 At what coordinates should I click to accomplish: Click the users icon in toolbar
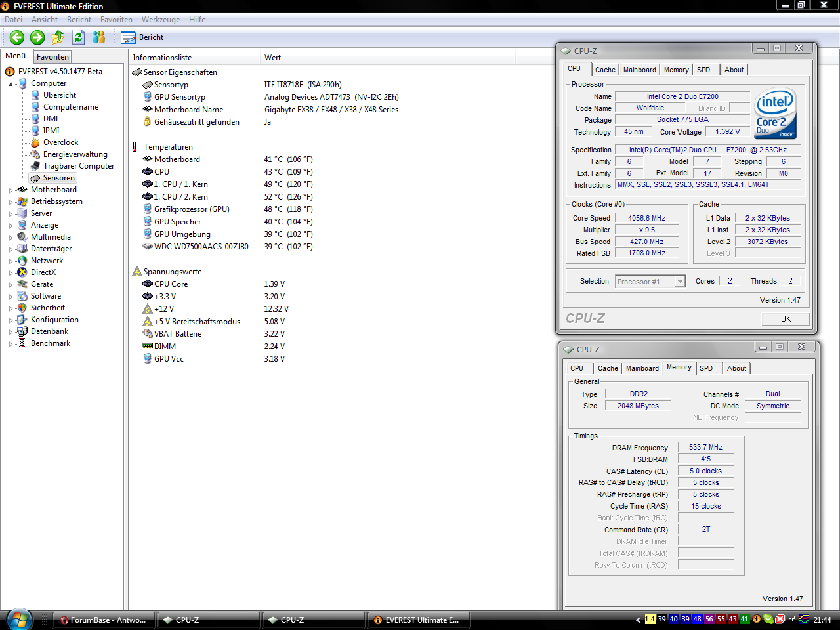[x=99, y=37]
